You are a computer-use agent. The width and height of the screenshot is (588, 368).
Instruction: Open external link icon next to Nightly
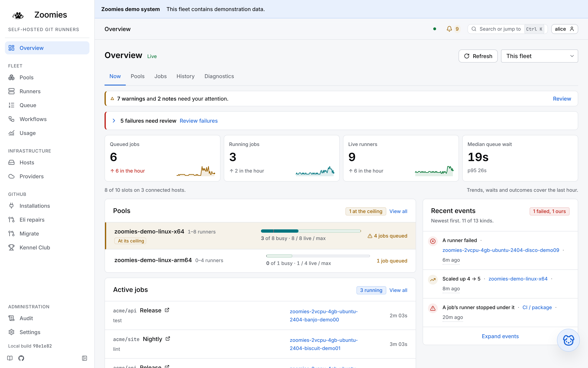point(168,339)
